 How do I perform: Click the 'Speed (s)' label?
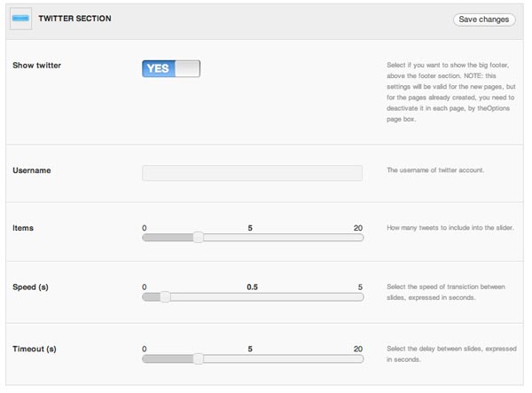(x=30, y=287)
